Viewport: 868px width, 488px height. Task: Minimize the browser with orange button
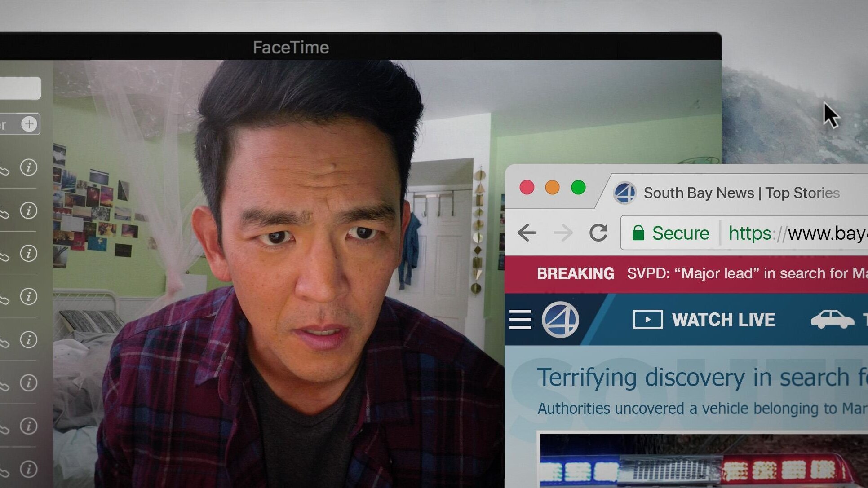[x=553, y=187]
